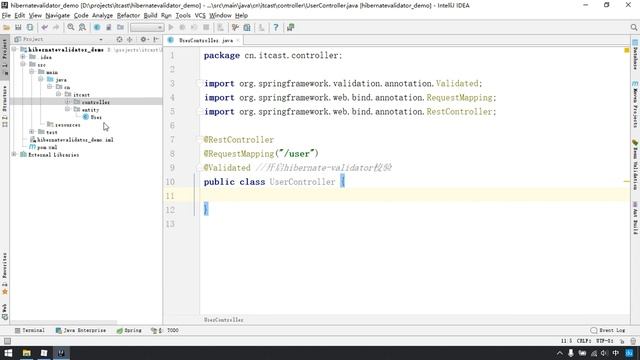Open Spring tool window button
This screenshot has width=640, height=360.
[x=129, y=330]
